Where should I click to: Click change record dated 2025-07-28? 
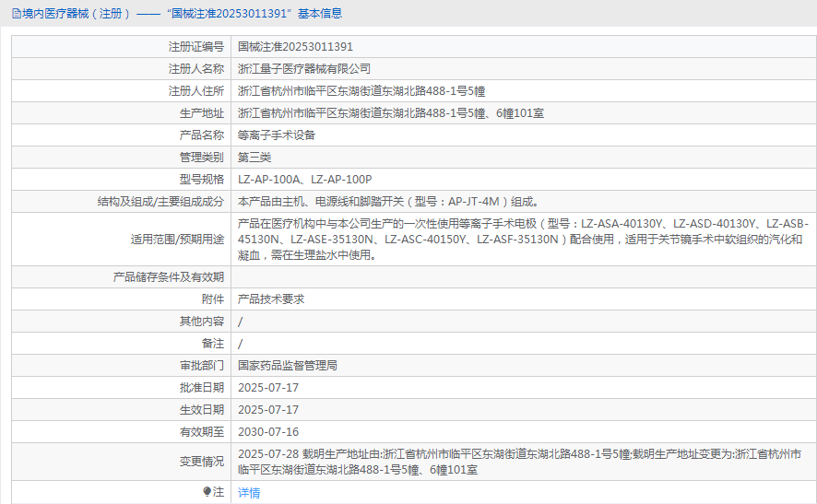click(x=519, y=462)
